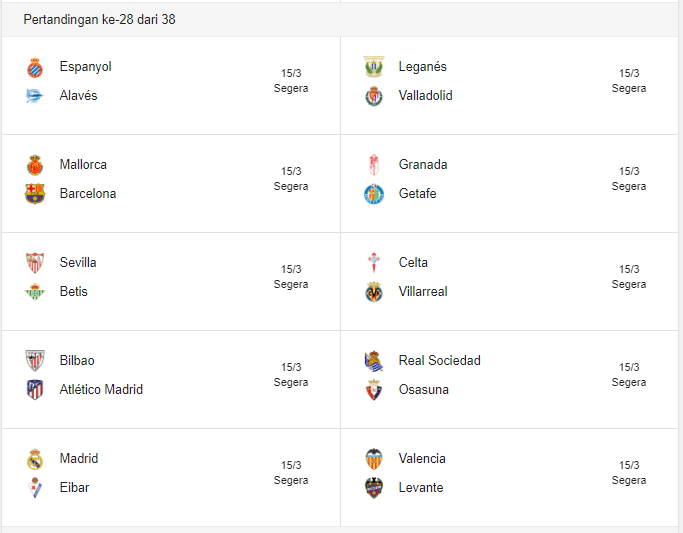Click the Atlético Madrid crest icon

pos(35,390)
